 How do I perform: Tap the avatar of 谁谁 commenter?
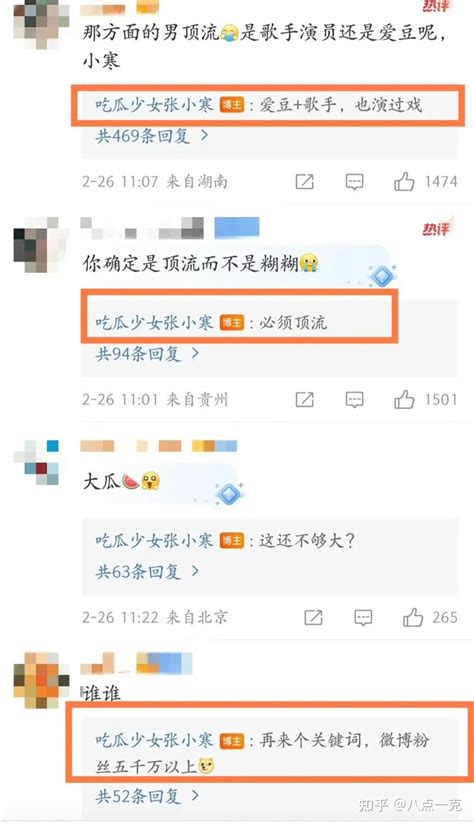[x=41, y=680]
